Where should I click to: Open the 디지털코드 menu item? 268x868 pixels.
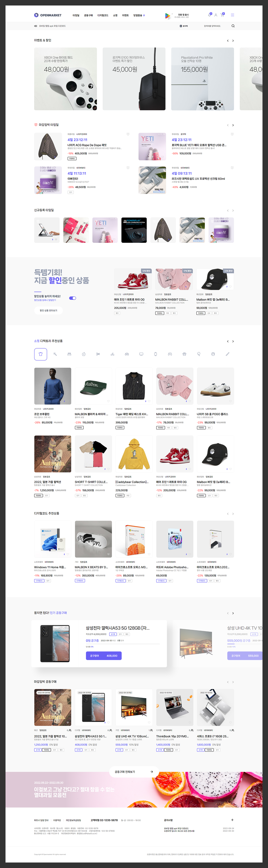click(x=103, y=16)
